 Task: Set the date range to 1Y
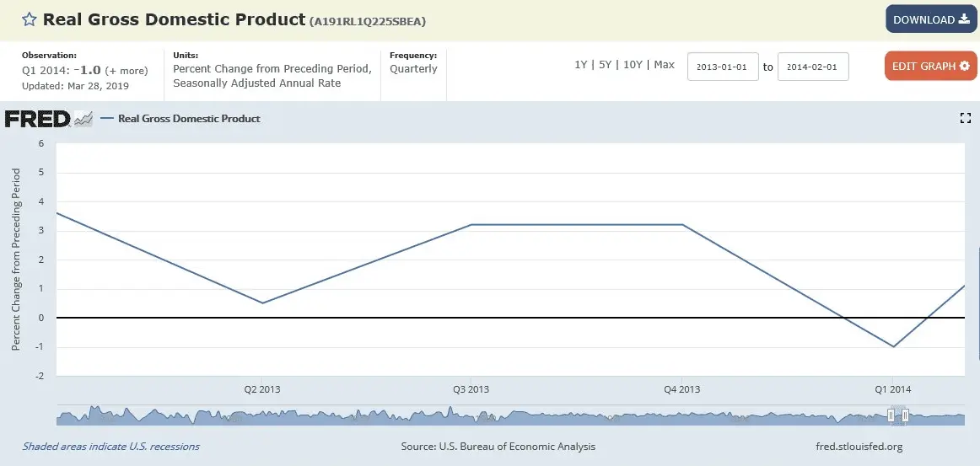(580, 65)
